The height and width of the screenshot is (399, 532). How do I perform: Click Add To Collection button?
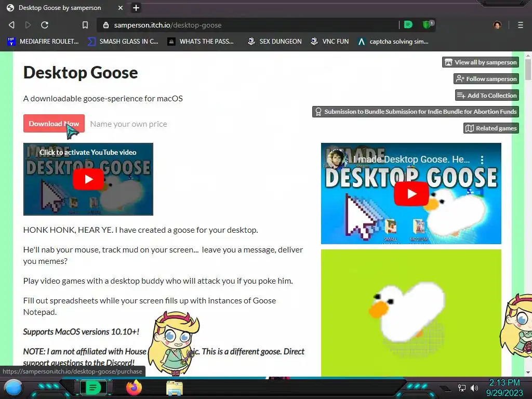(487, 96)
